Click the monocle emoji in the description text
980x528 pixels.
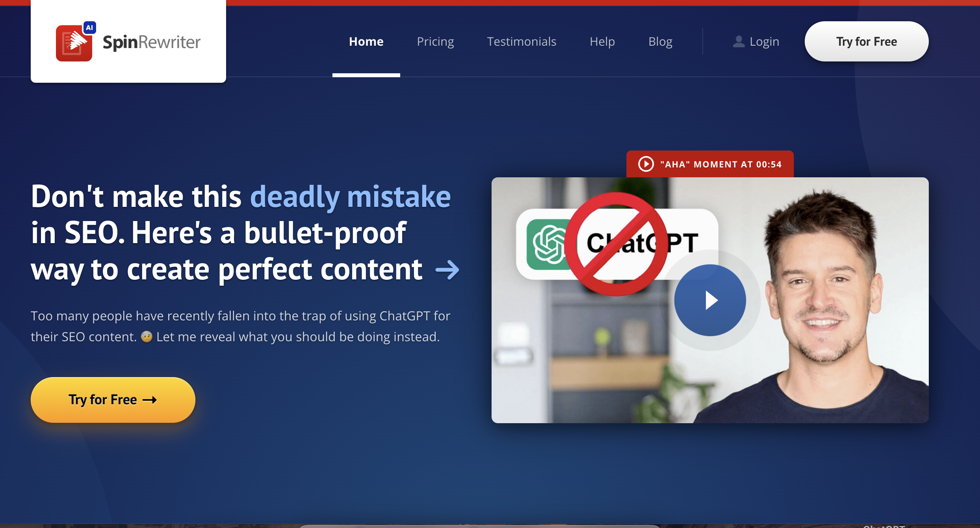coord(147,337)
